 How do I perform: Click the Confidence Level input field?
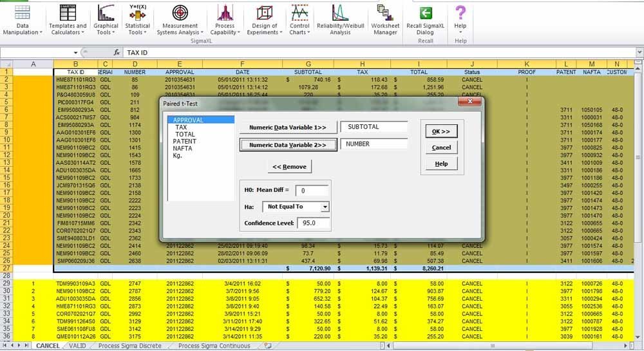click(x=313, y=223)
